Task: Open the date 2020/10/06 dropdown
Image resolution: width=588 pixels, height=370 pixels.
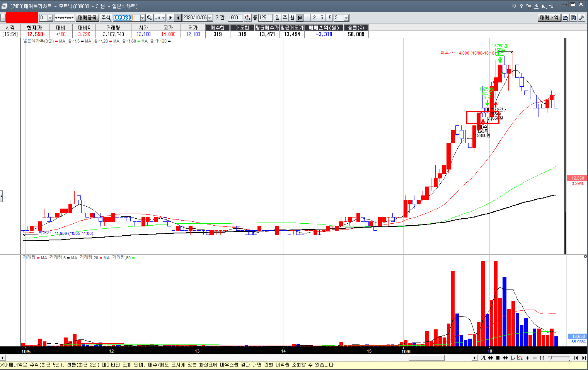Action: [x=210, y=18]
